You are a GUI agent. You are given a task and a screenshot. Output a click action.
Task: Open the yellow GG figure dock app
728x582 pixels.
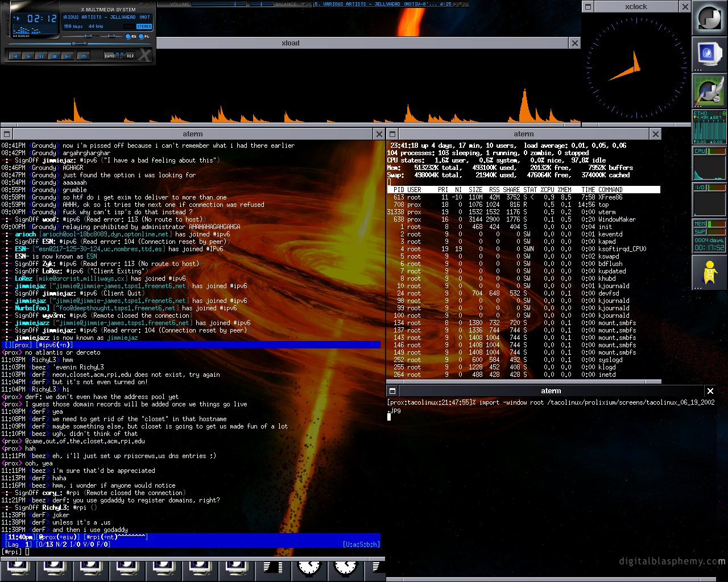click(709, 273)
